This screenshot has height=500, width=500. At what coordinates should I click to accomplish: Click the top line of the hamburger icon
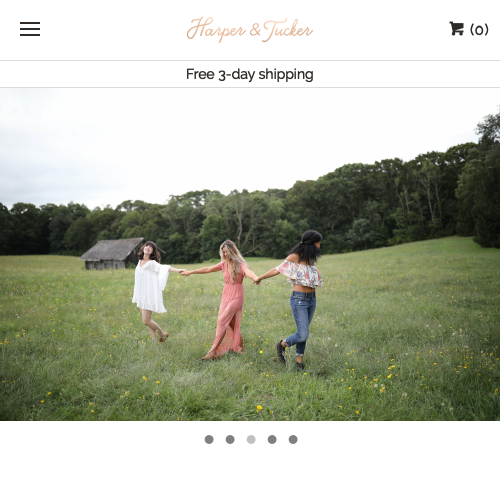pos(30,23)
